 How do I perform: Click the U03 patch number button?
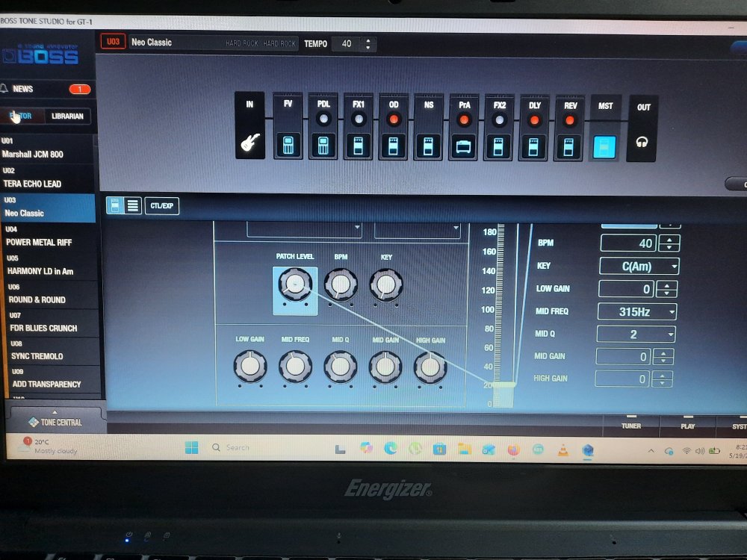tap(113, 41)
